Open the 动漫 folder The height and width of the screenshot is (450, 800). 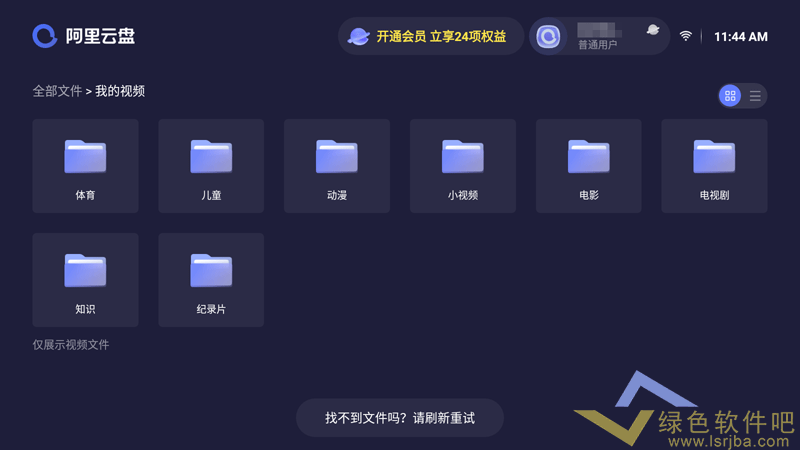pyautogui.click(x=337, y=166)
